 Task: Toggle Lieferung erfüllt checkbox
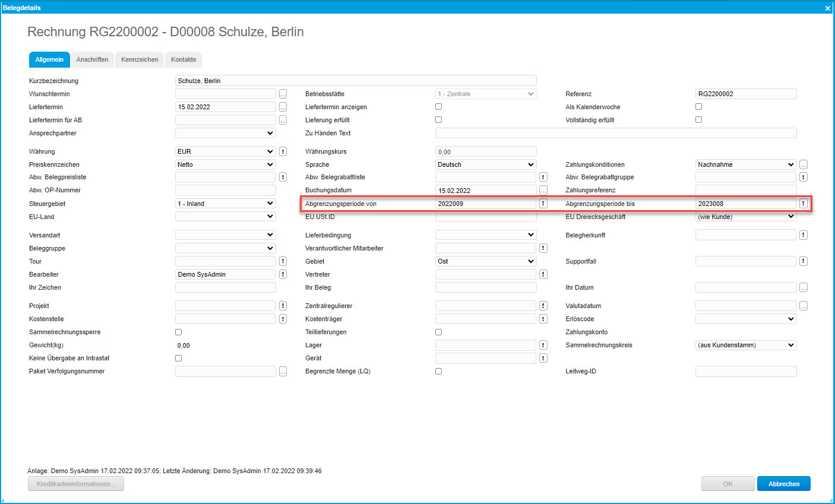[x=438, y=120]
